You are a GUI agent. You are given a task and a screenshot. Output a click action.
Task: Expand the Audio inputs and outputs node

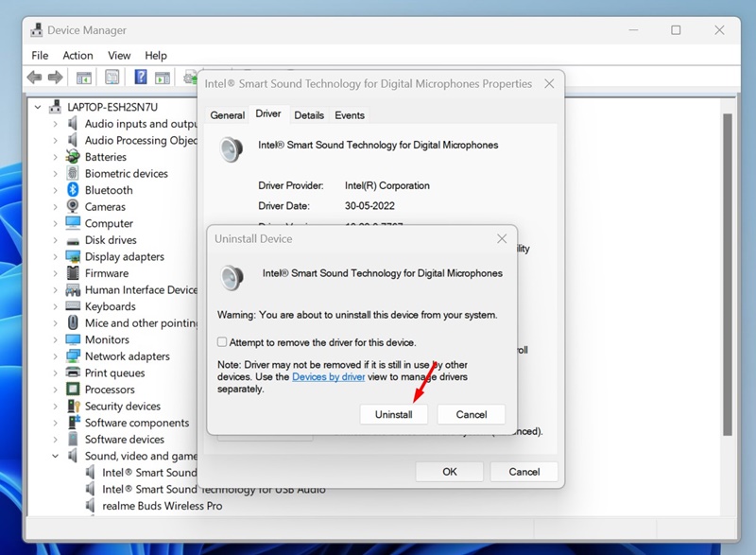tap(56, 124)
